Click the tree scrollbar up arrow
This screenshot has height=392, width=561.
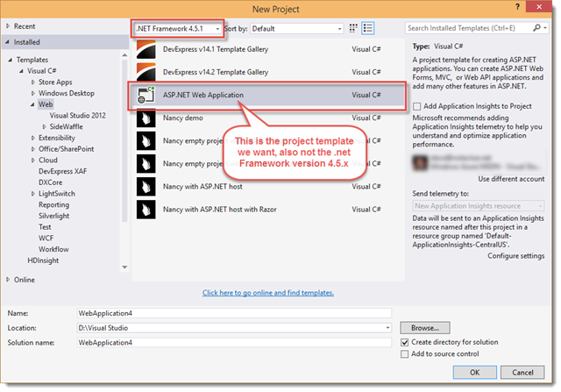124,55
